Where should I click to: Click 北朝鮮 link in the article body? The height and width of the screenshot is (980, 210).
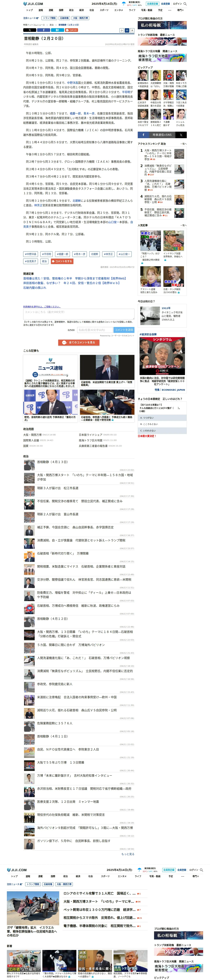[x=77, y=200]
